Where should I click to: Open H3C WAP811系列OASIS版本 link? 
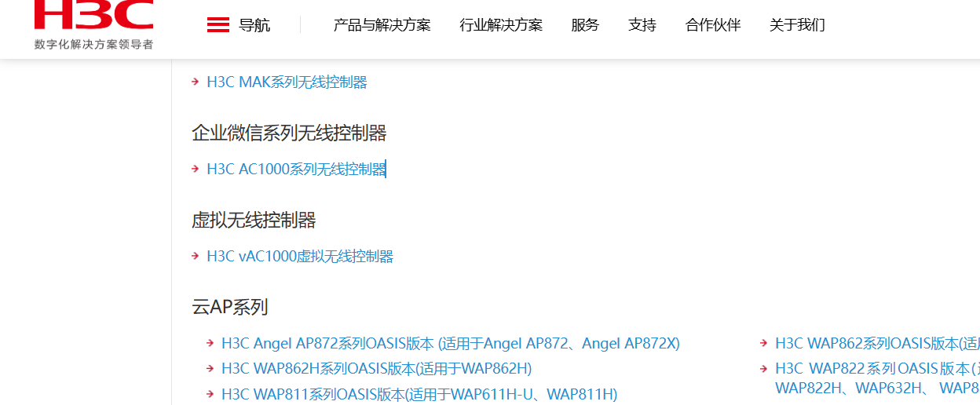tap(419, 394)
